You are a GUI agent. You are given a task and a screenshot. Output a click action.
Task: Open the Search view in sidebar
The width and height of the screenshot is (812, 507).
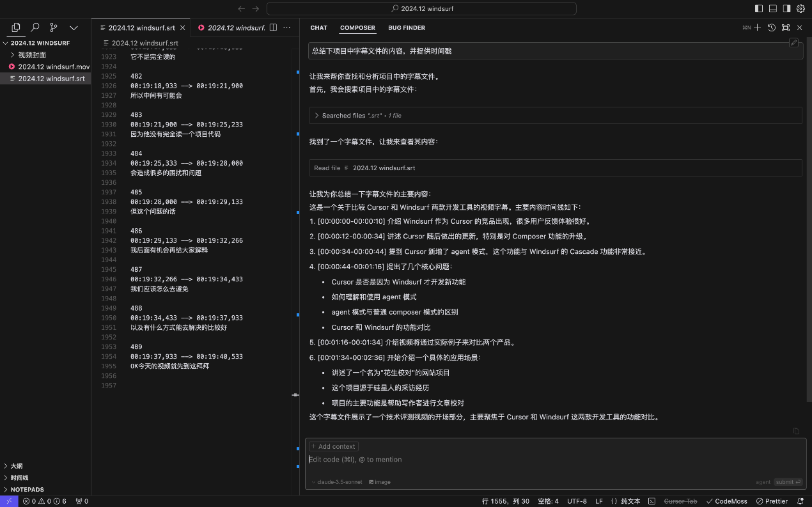[35, 27]
